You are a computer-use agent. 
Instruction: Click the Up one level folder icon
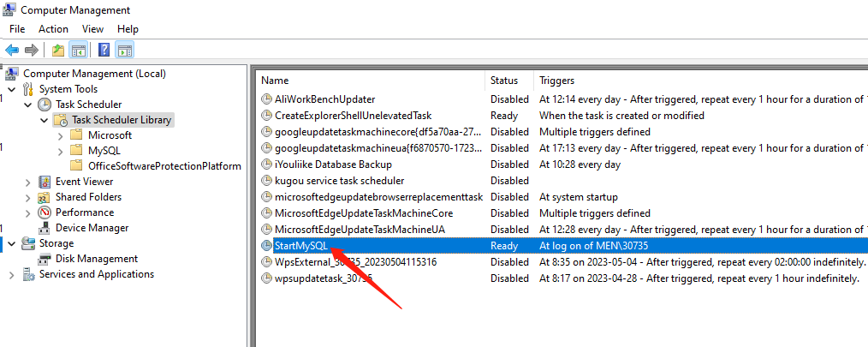point(57,50)
